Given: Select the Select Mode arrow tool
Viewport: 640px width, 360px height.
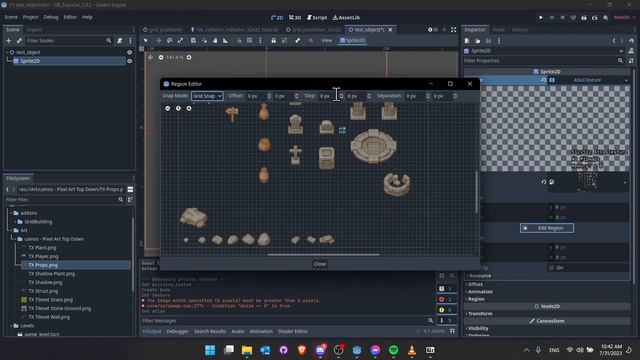Looking at the screenshot, I should (146, 40).
